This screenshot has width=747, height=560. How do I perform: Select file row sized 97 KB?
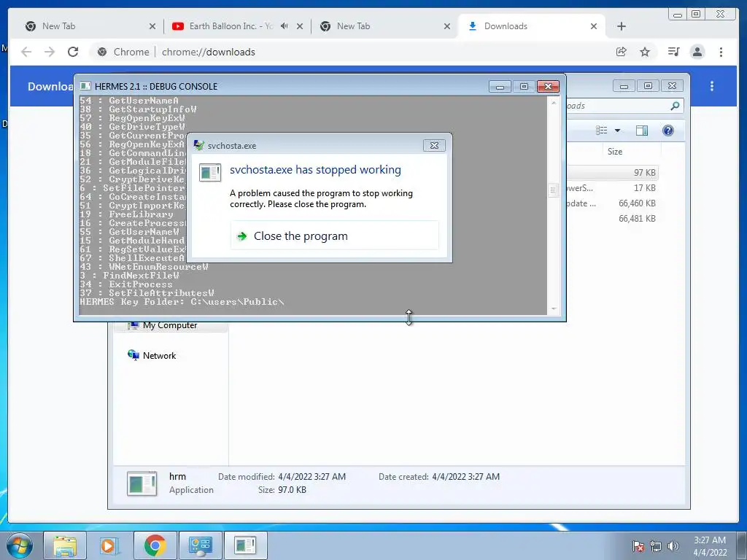pos(613,172)
